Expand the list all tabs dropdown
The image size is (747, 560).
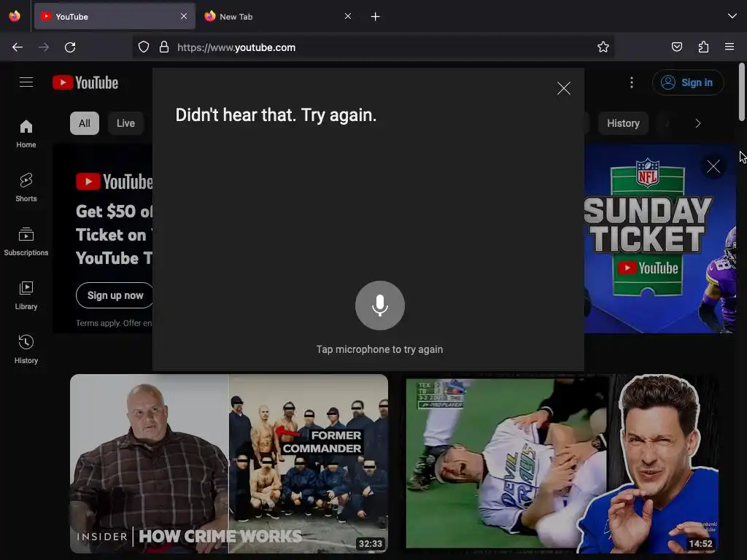(x=732, y=17)
